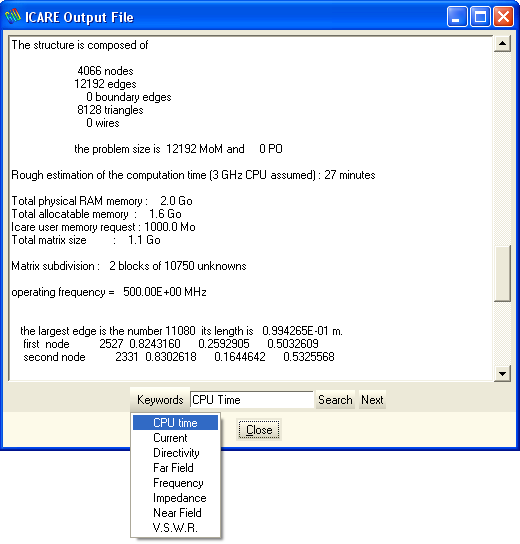
Task: Click the 'Rough estimation of the computation time' line
Action: point(193,175)
